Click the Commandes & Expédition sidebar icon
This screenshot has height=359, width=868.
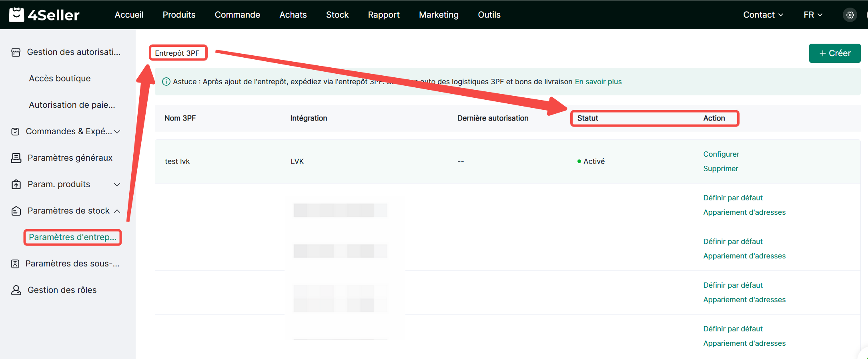[15, 132]
